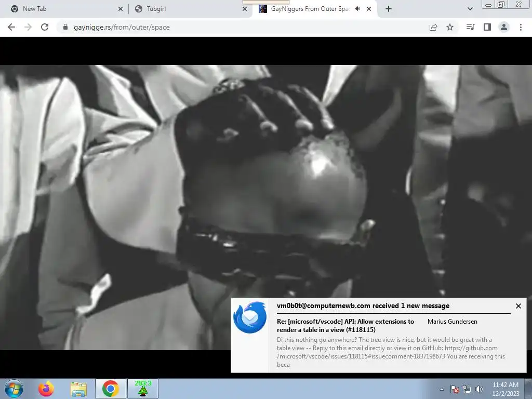Switch to the Tubgirl tab
This screenshot has height=399, width=532.
(190, 9)
